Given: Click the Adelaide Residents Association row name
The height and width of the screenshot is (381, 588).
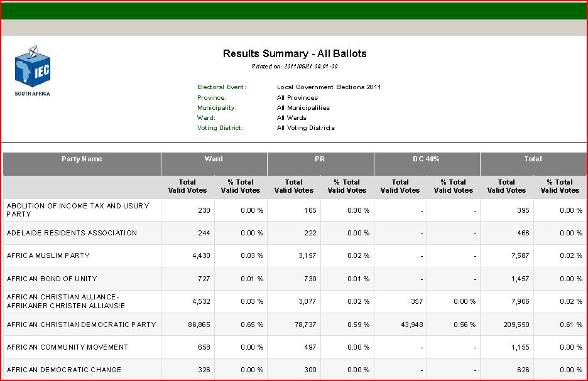Looking at the screenshot, I should (x=72, y=233).
